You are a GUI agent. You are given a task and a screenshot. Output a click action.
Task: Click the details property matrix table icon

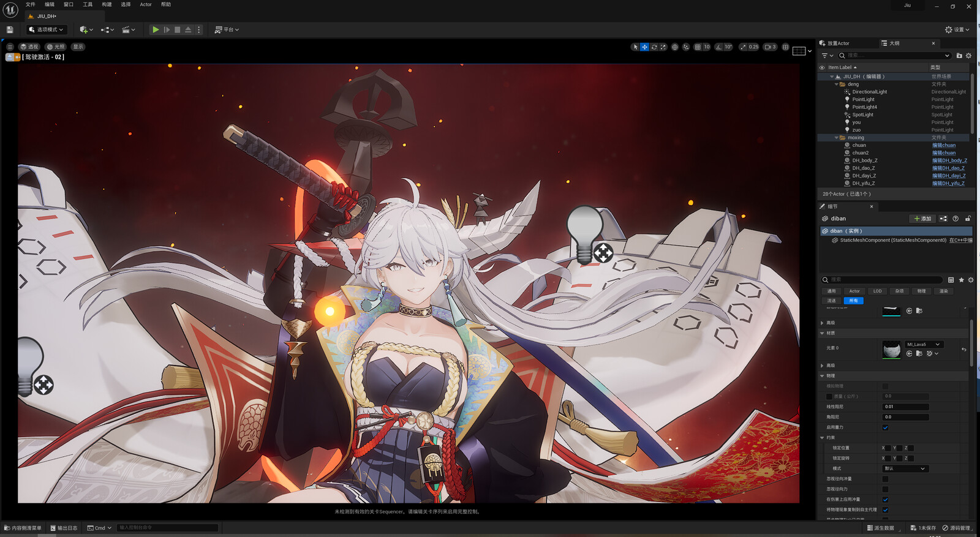(951, 280)
